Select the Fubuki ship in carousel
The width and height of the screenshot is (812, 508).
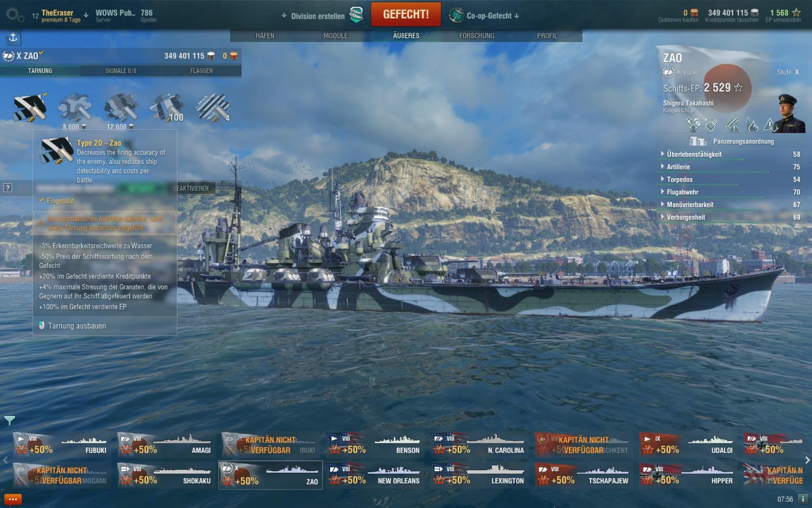tap(61, 444)
